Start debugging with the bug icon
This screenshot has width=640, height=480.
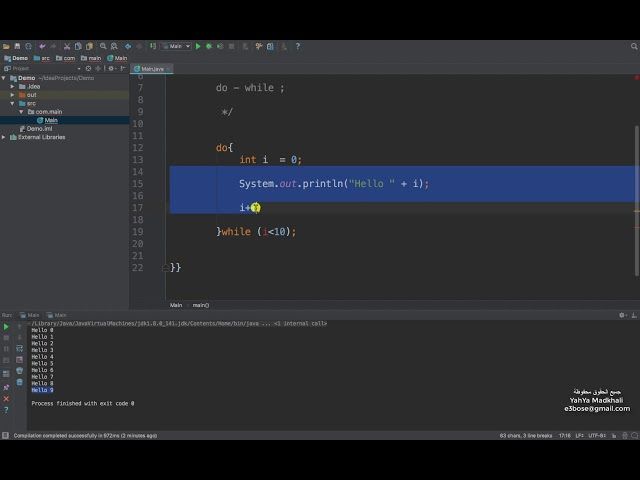[x=209, y=47]
